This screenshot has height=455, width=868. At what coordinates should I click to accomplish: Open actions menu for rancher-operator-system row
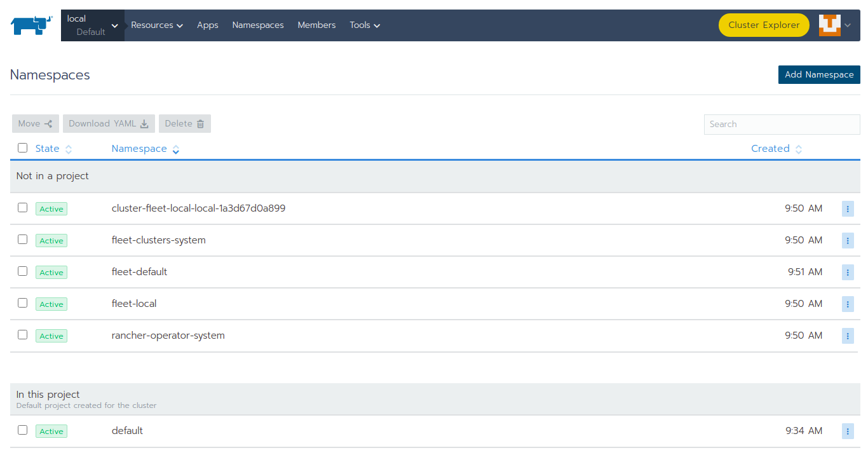click(848, 336)
